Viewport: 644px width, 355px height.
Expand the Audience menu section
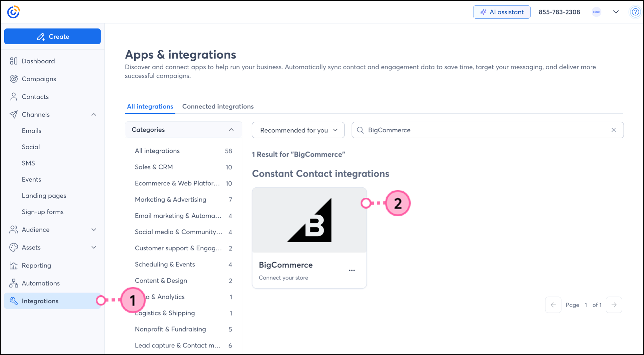pyautogui.click(x=94, y=229)
